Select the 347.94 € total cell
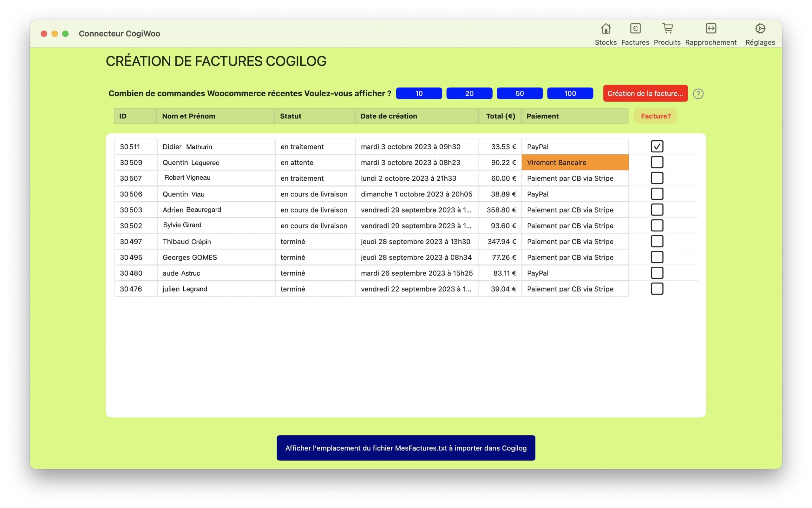The height and width of the screenshot is (508, 812). click(x=500, y=241)
